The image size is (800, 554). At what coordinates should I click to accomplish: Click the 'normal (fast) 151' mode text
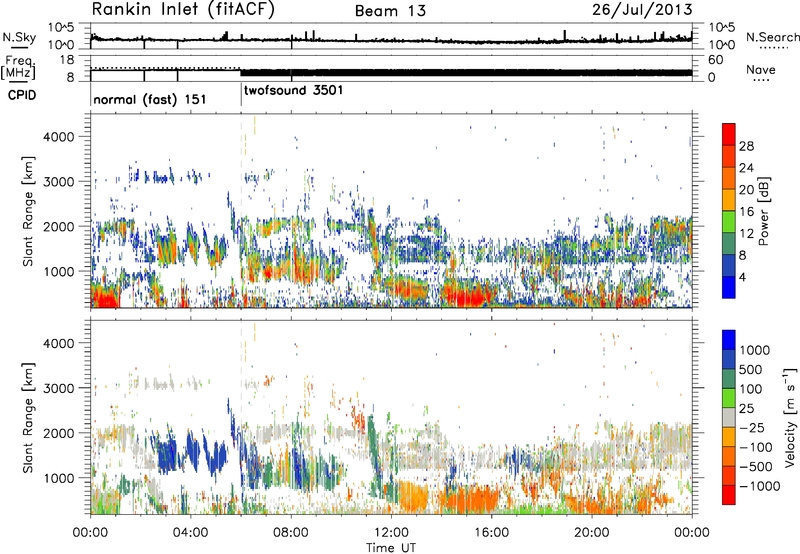pyautogui.click(x=150, y=99)
